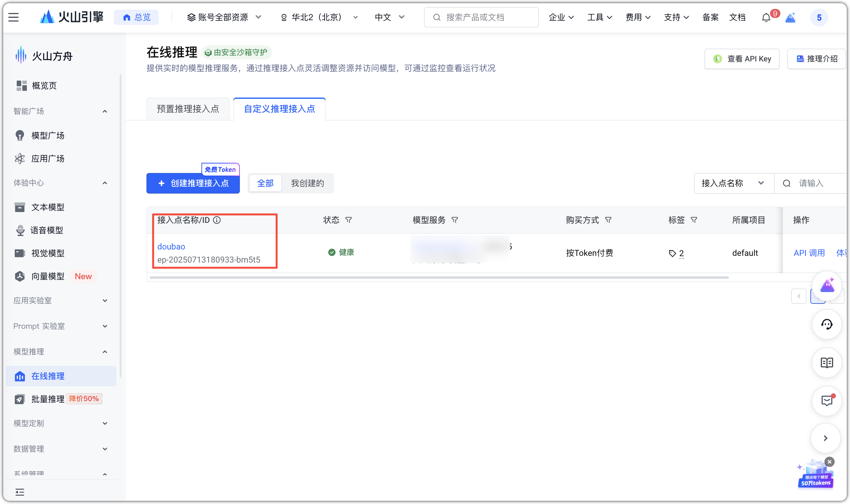Switch to the 预置推理接入点 tab

click(x=188, y=109)
